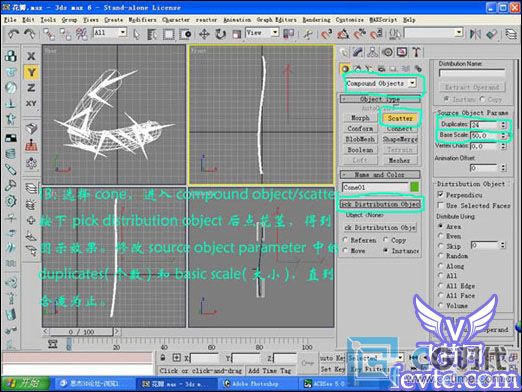Open the View reference coordinate dropdown
This screenshot has height=392, width=522.
tap(262, 33)
